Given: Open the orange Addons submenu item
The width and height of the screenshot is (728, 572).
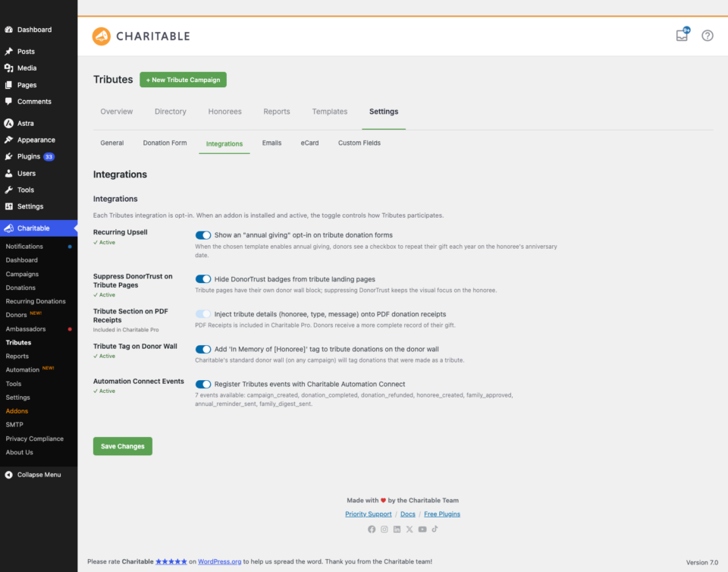Looking at the screenshot, I should click(17, 411).
